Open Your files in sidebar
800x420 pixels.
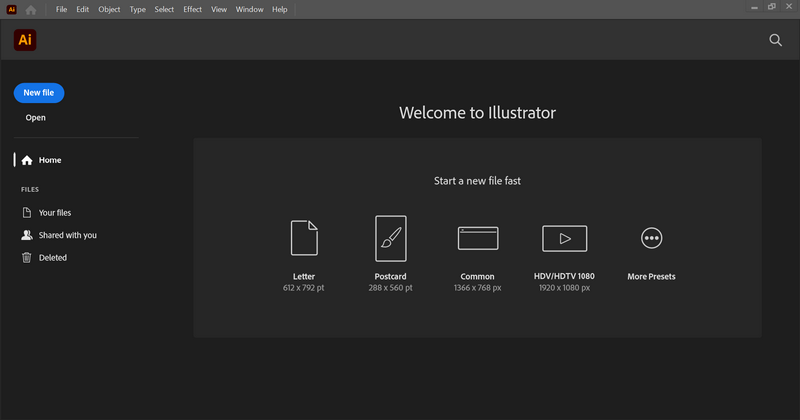point(54,213)
